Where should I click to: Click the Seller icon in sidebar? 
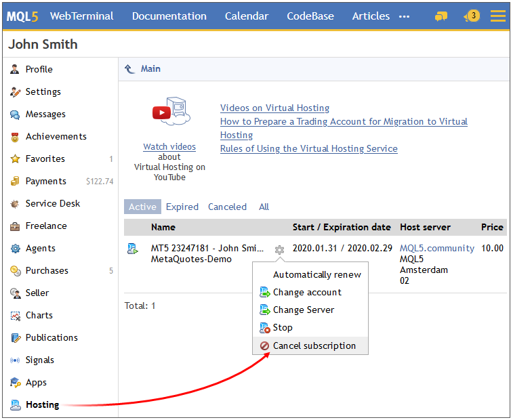16,293
